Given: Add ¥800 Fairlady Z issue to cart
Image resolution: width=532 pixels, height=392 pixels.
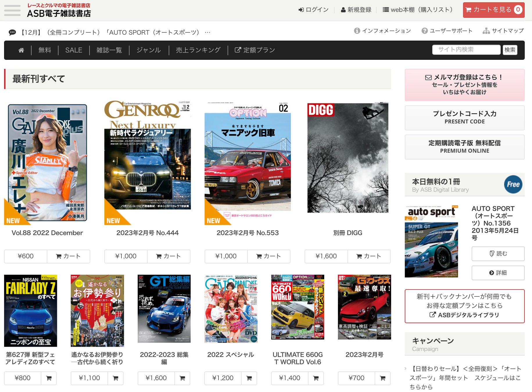Looking at the screenshot, I should 49,378.
